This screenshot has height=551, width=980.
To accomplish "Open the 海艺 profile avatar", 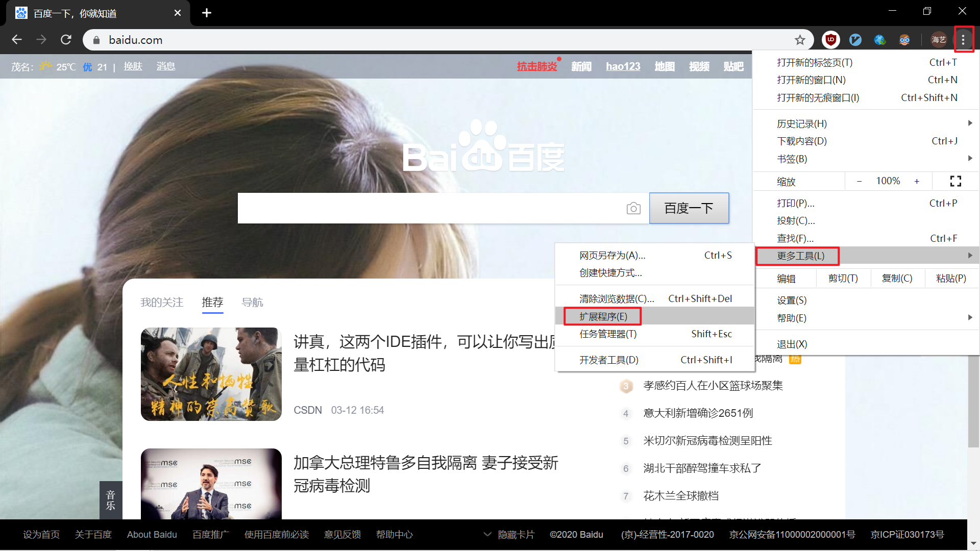I will [x=939, y=40].
